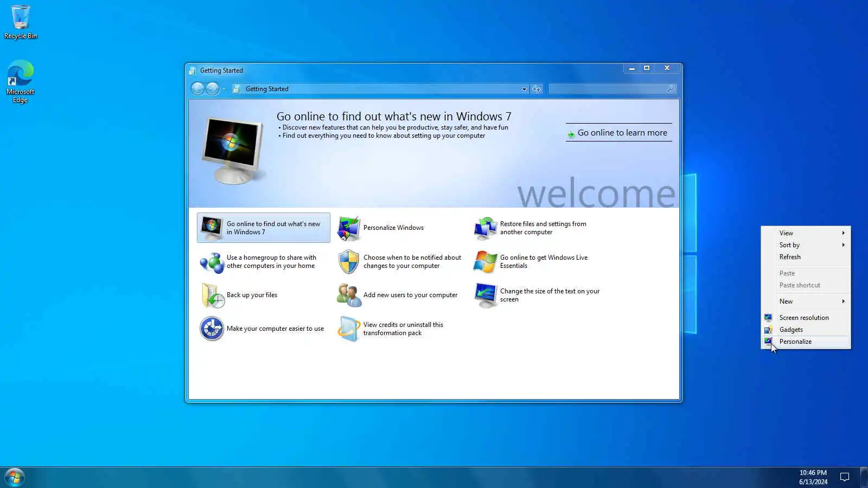This screenshot has width=868, height=488.
Task: Choose Refresh from the context menu
Action: [x=806, y=257]
